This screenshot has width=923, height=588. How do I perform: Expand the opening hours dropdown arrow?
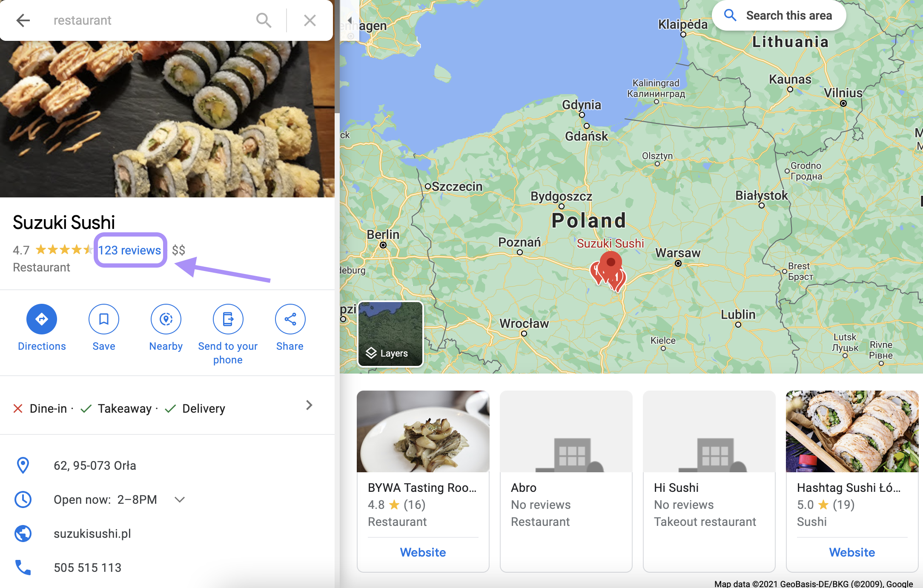click(180, 500)
